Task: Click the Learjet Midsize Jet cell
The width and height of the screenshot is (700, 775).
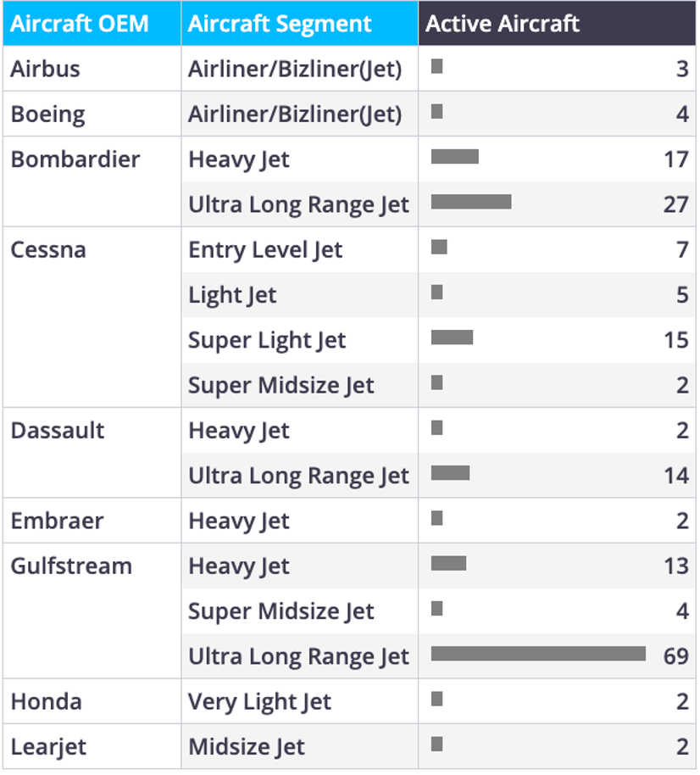Action: pos(299,746)
